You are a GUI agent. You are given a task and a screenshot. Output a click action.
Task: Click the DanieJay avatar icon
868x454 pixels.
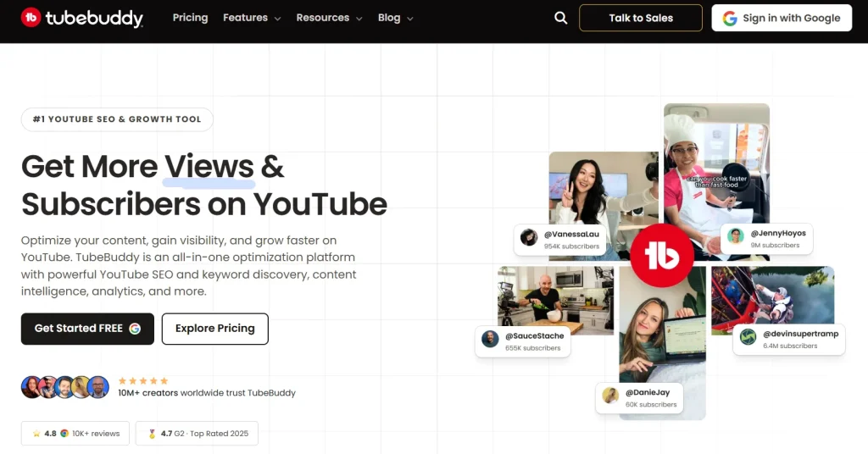coord(610,395)
